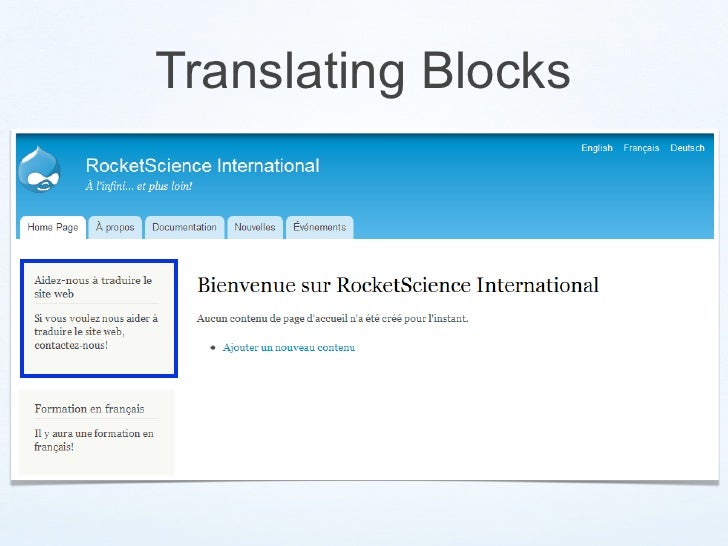Image resolution: width=728 pixels, height=546 pixels.
Task: Click the Formation en français block title
Action: [89, 409]
